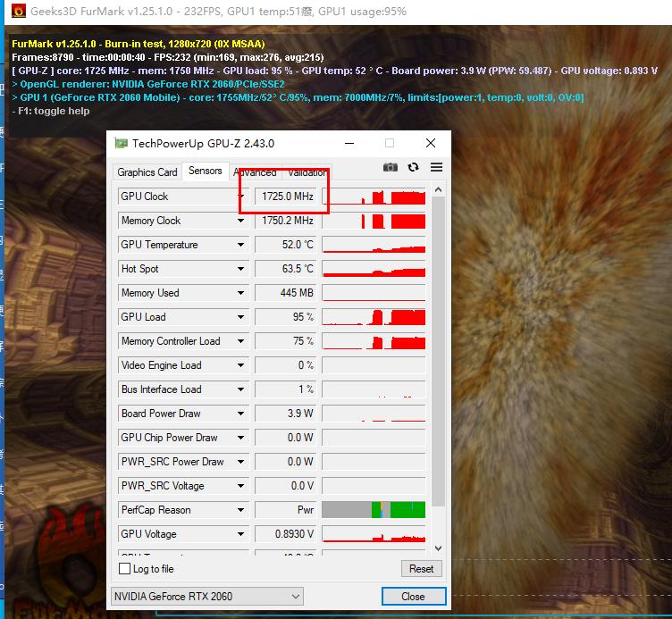Select the Sensors tab
Image resolution: width=672 pixels, height=619 pixels.
pos(206,171)
